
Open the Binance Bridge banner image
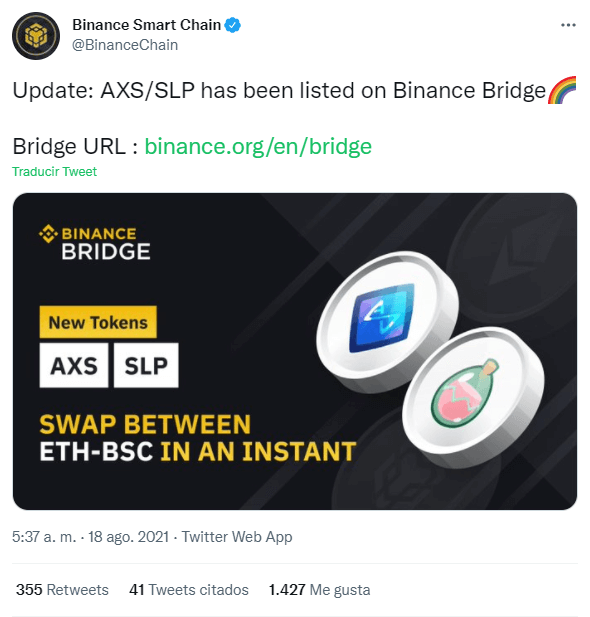[x=295, y=351]
